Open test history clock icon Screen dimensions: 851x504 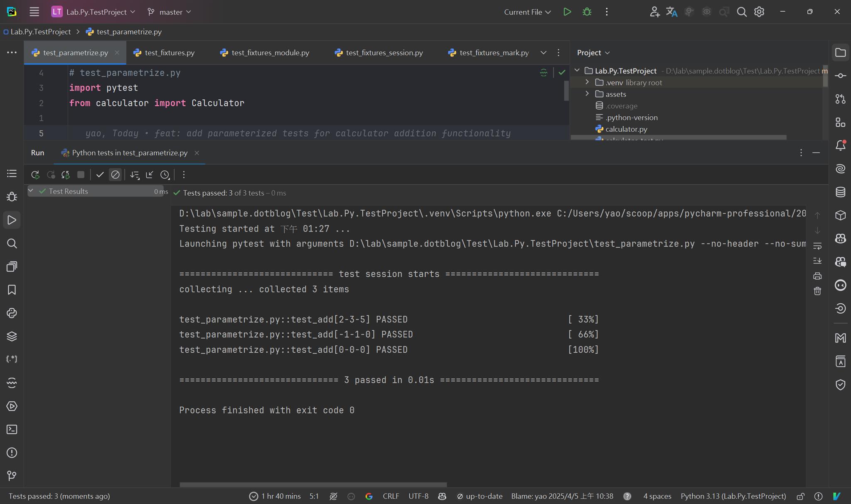pos(165,175)
